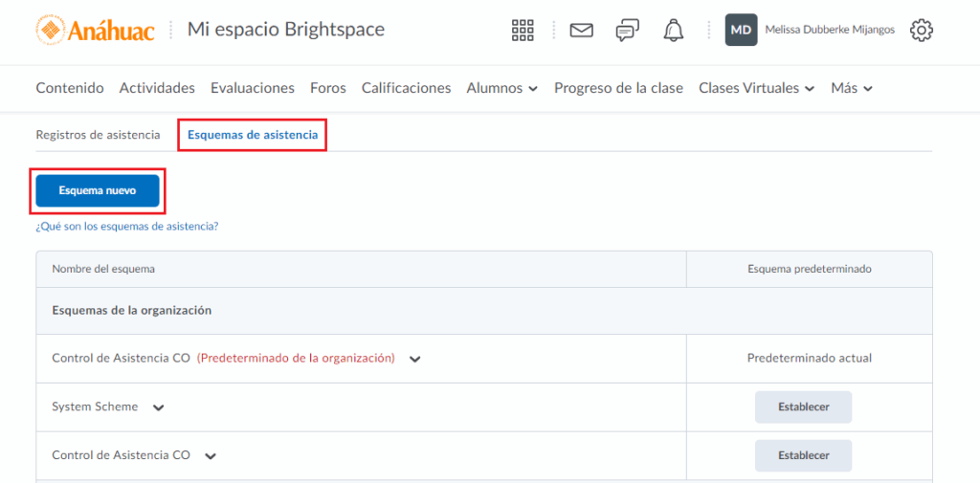Open the message alerts envelope icon
The height and width of the screenshot is (483, 980).
[x=581, y=31]
